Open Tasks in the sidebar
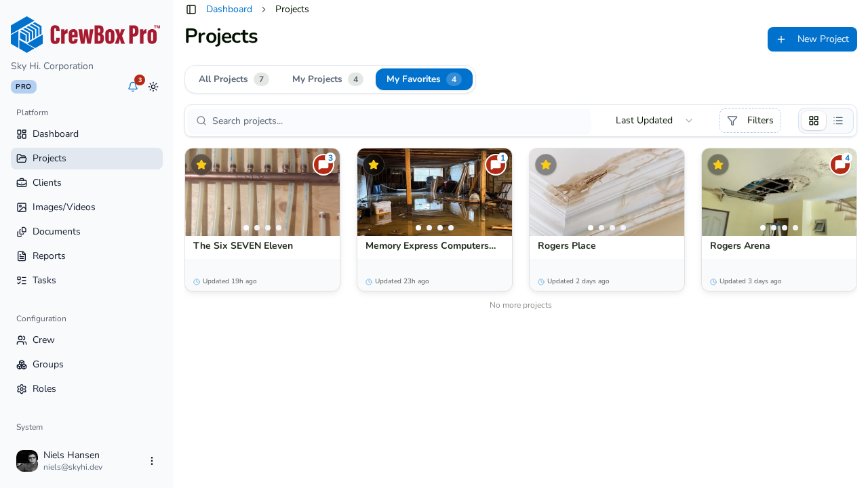This screenshot has height=488, width=868. click(x=87, y=281)
